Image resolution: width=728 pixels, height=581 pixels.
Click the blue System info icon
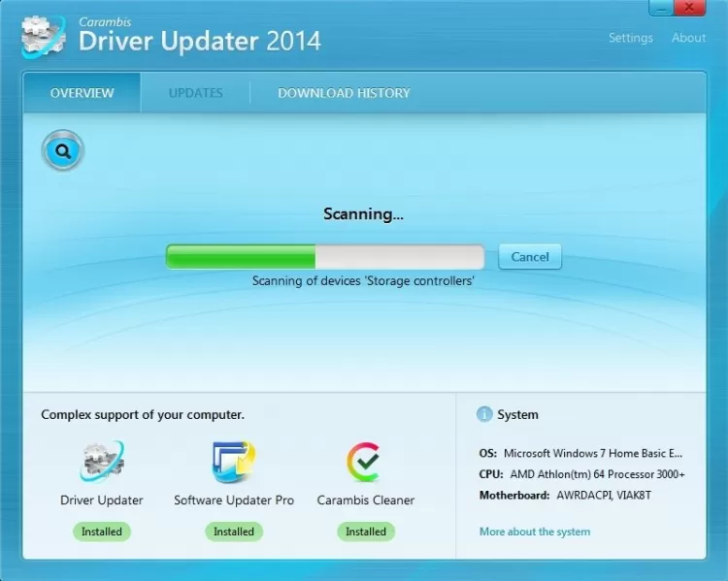tap(484, 414)
